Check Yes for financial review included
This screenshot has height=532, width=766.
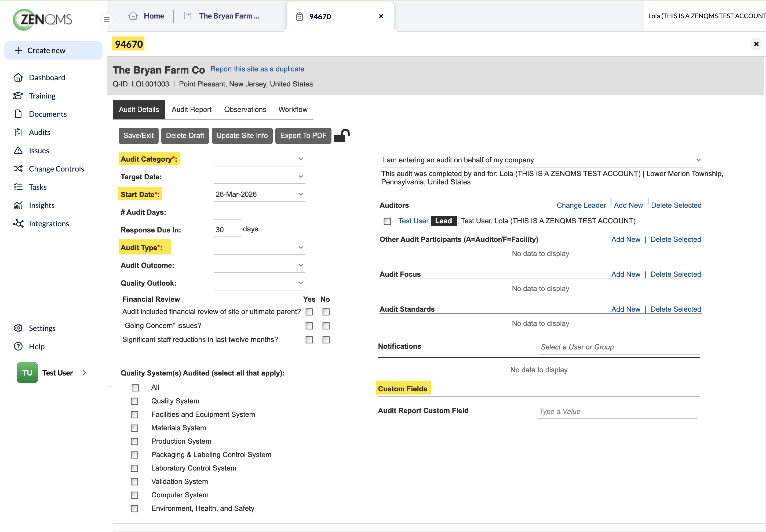(309, 312)
